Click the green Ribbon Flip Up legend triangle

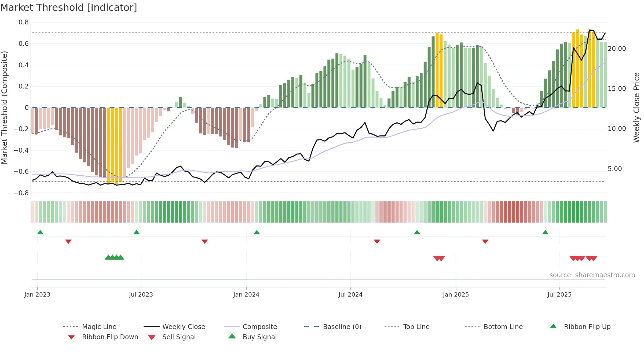(553, 326)
